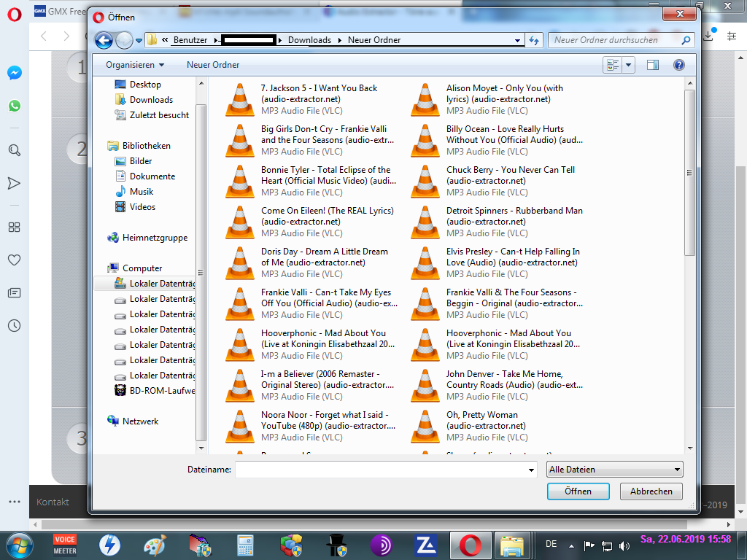Select the Jackson 5 - I Want You Back file
Viewport: 747px width, 560px height.
coord(309,99)
